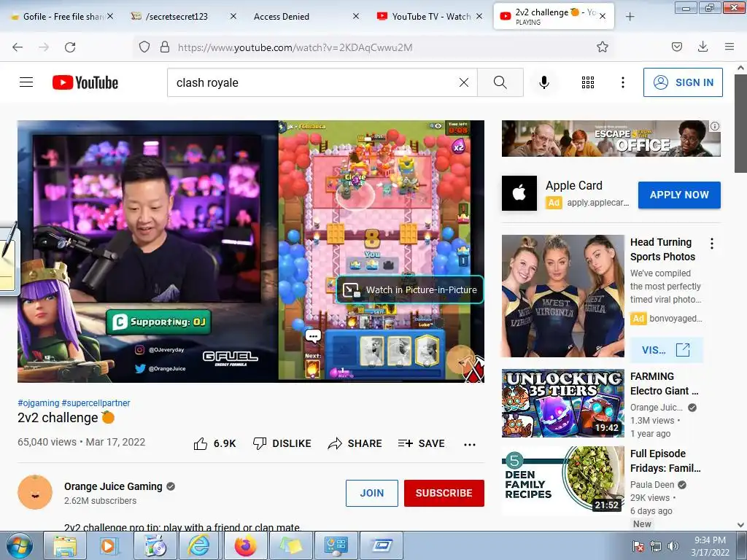Screen dimensions: 747x560
Task: Open Firefox downloads panel
Action: (703, 47)
